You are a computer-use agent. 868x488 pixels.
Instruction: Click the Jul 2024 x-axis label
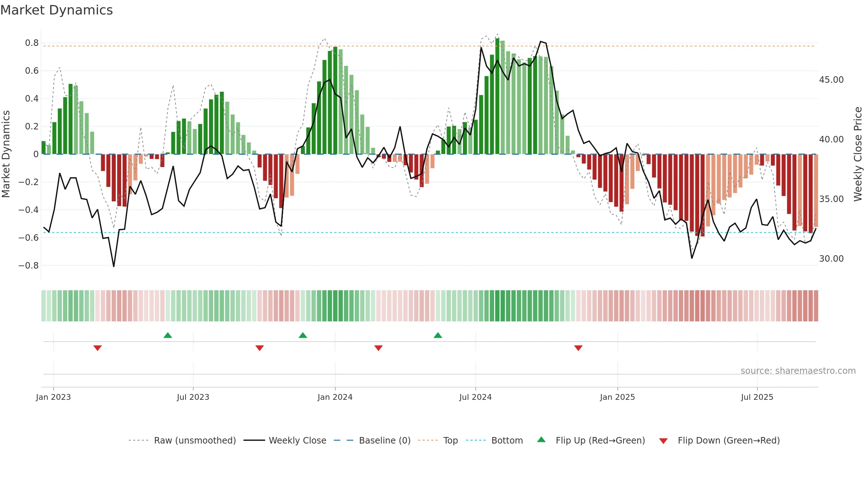click(x=476, y=397)
